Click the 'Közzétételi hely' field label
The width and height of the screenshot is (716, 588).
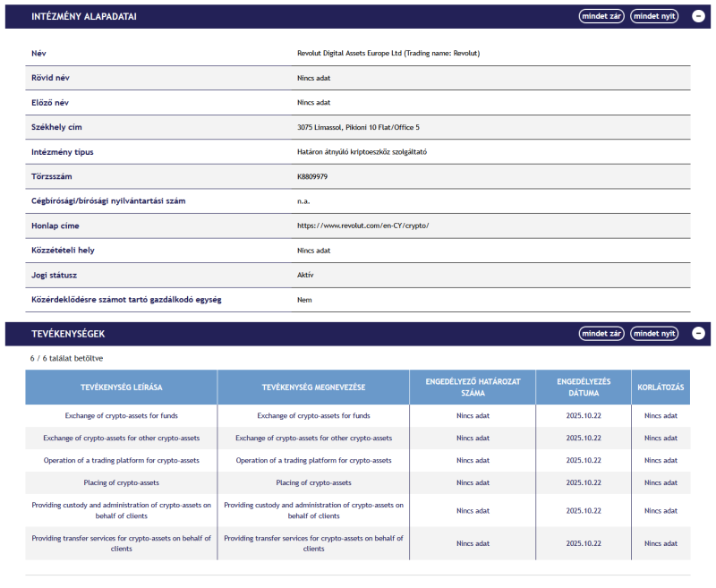(63, 251)
